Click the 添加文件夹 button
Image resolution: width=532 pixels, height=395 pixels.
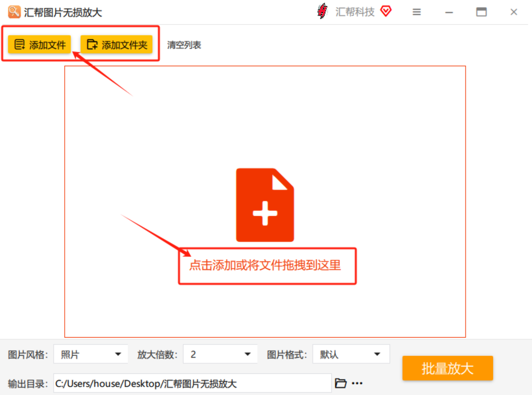pos(116,44)
